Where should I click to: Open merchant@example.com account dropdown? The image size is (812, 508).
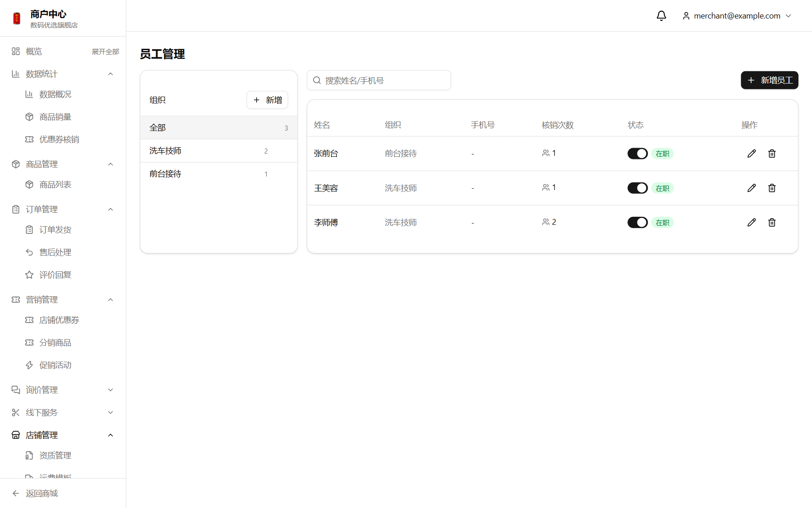click(x=737, y=16)
